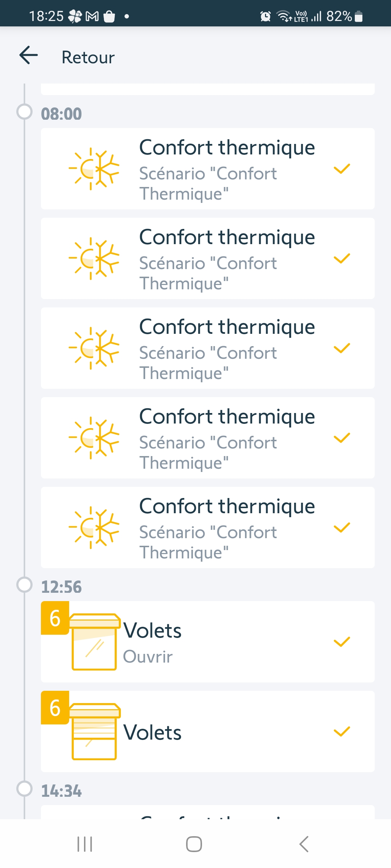Tap checkmark on bottom Volets entry
This screenshot has height=868, width=391.
(341, 732)
